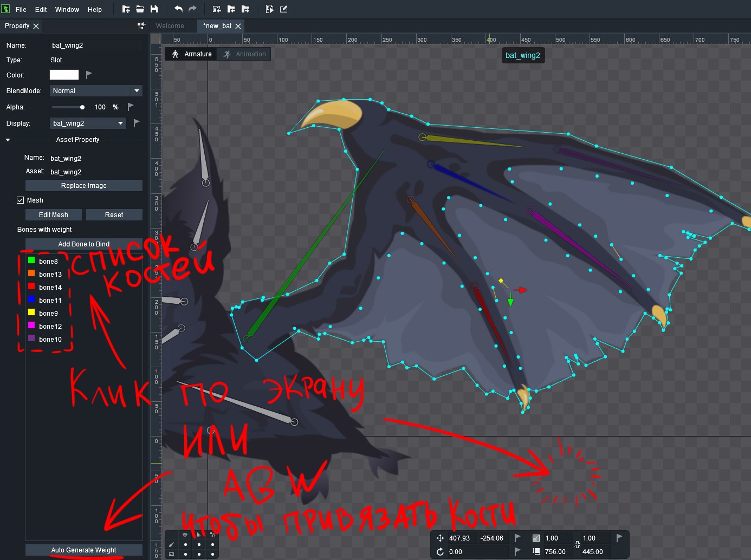Image resolution: width=751 pixels, height=560 pixels.
Task: Click the green swatch beside bone8
Action: [31, 261]
